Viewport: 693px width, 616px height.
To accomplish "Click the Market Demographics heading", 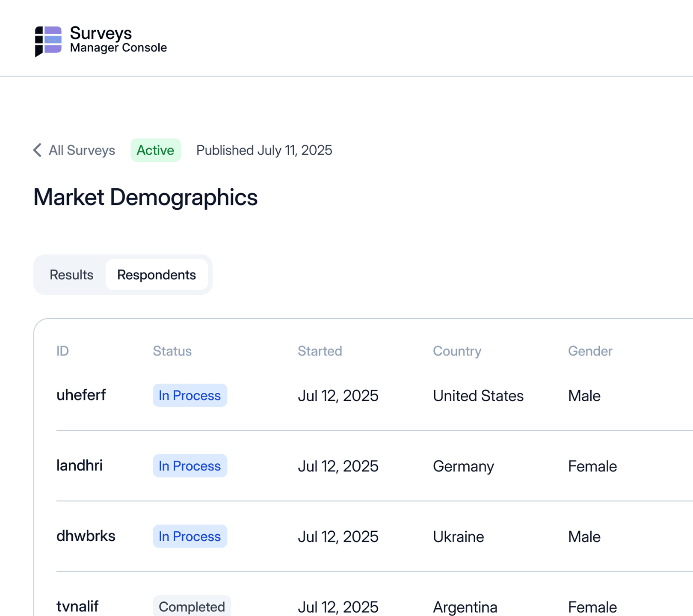I will 145,197.
